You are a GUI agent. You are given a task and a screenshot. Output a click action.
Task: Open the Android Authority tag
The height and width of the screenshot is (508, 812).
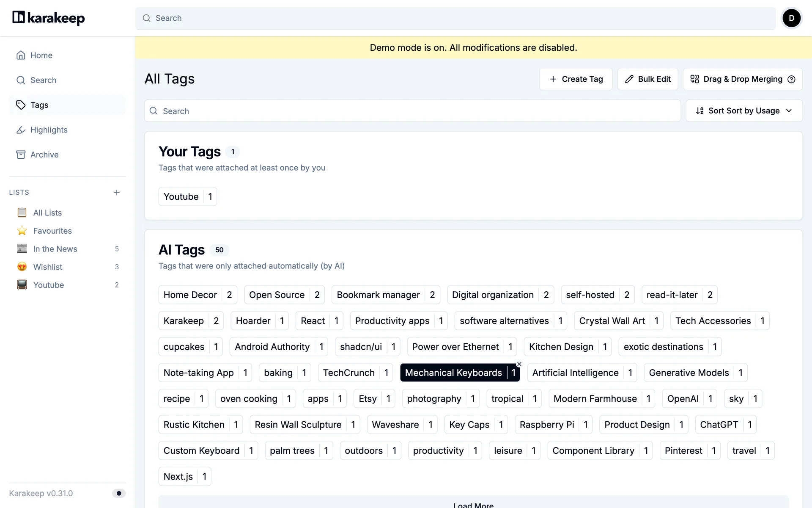coord(279,347)
